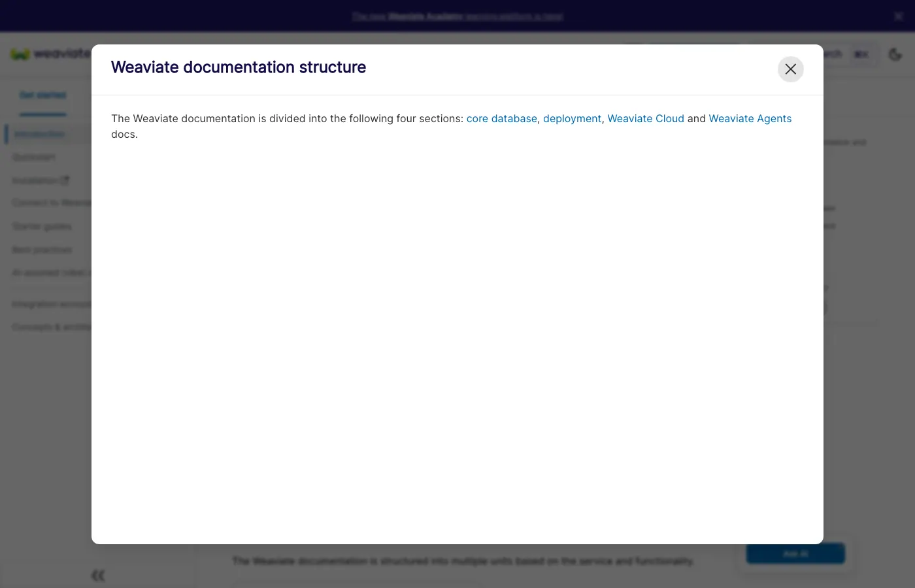This screenshot has height=588, width=915.
Task: Click the dialog title text
Action: pos(239,67)
